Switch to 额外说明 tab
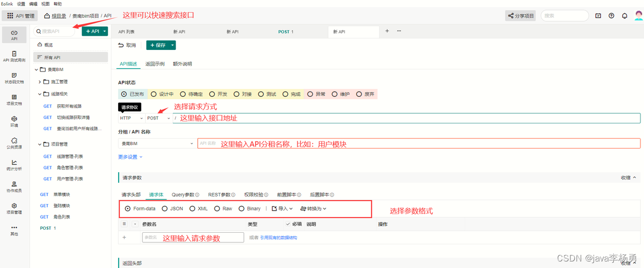 coord(182,64)
